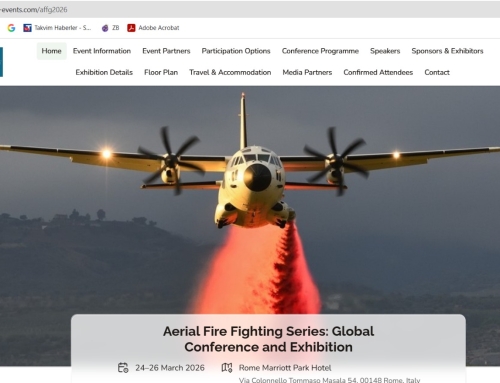
Task: Open the Event Information page
Action: coord(102,51)
